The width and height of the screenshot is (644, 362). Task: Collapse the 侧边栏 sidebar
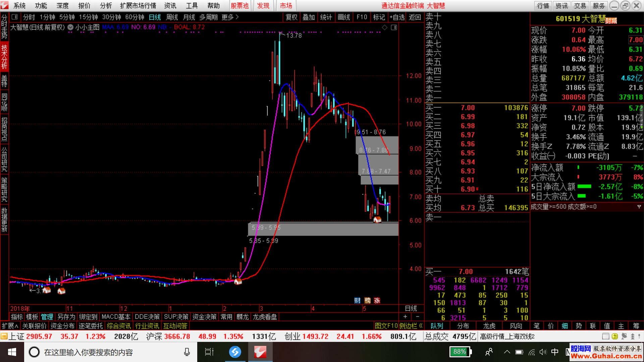pyautogui.click(x=411, y=326)
